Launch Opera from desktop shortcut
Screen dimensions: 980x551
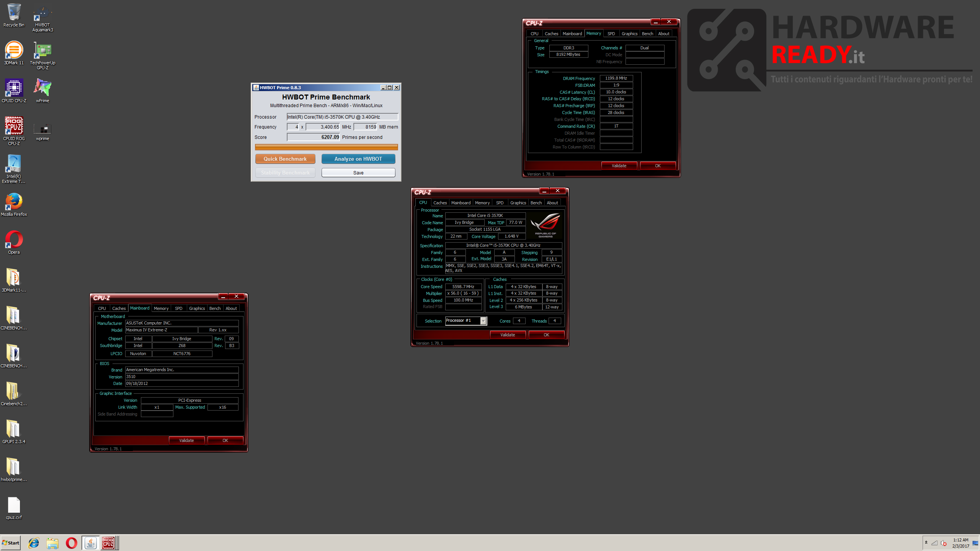pos(14,242)
